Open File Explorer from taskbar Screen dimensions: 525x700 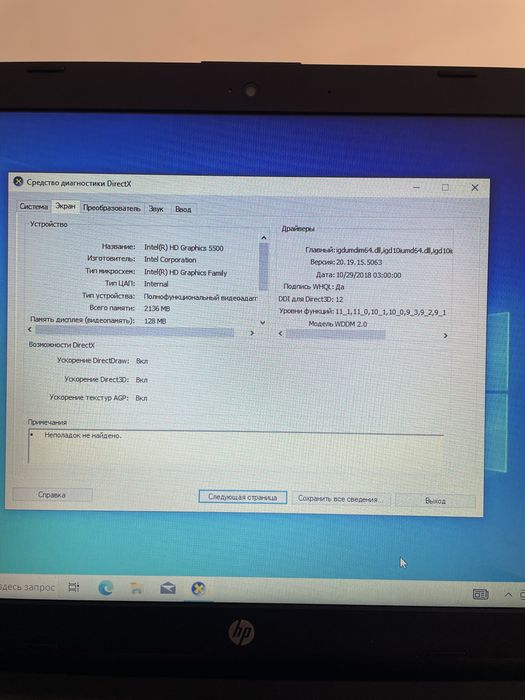click(137, 588)
